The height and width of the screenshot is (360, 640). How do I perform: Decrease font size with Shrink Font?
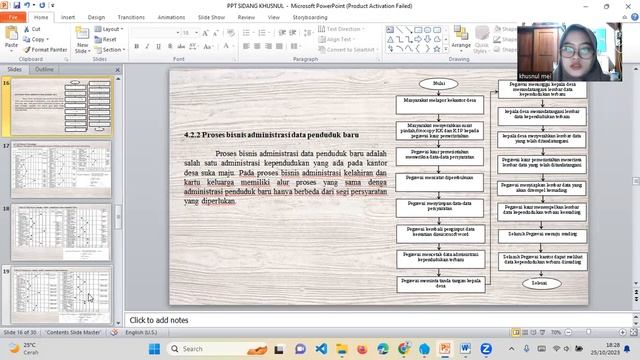point(216,33)
